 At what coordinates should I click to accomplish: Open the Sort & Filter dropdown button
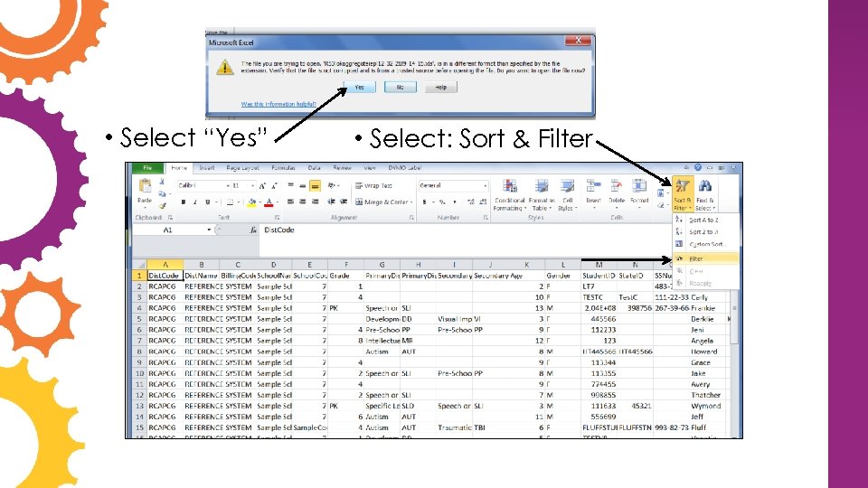(683, 194)
